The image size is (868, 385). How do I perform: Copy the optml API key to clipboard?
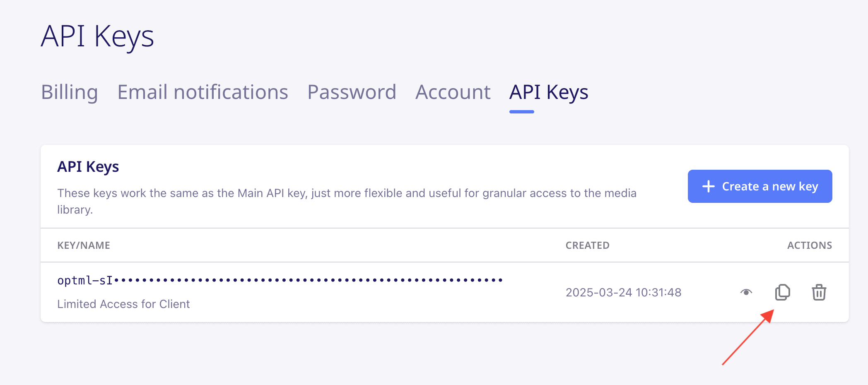click(782, 292)
